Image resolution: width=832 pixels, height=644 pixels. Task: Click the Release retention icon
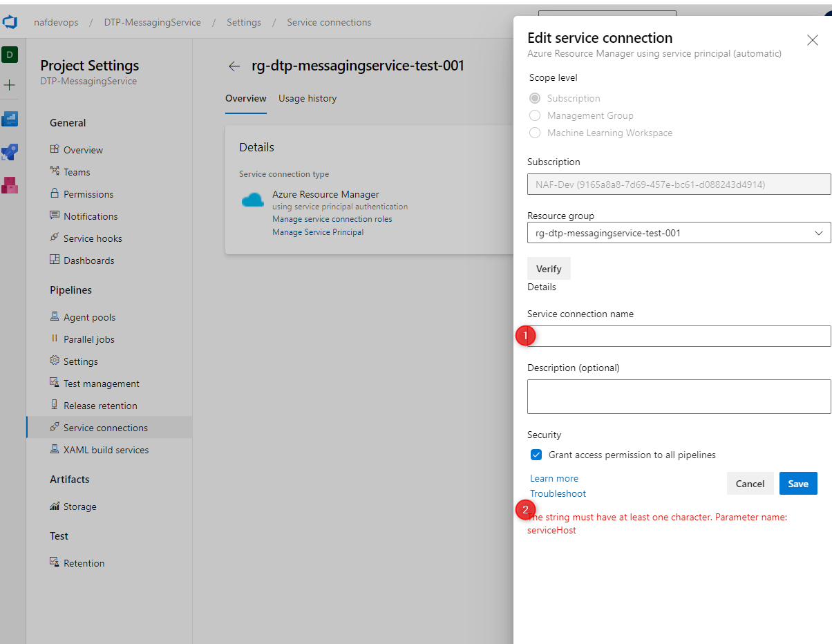click(55, 405)
